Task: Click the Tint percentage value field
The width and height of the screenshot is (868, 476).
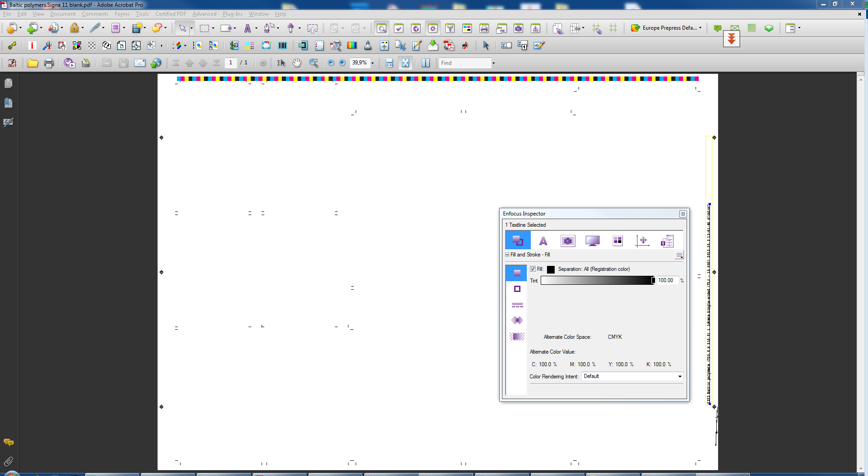Action: click(668, 280)
